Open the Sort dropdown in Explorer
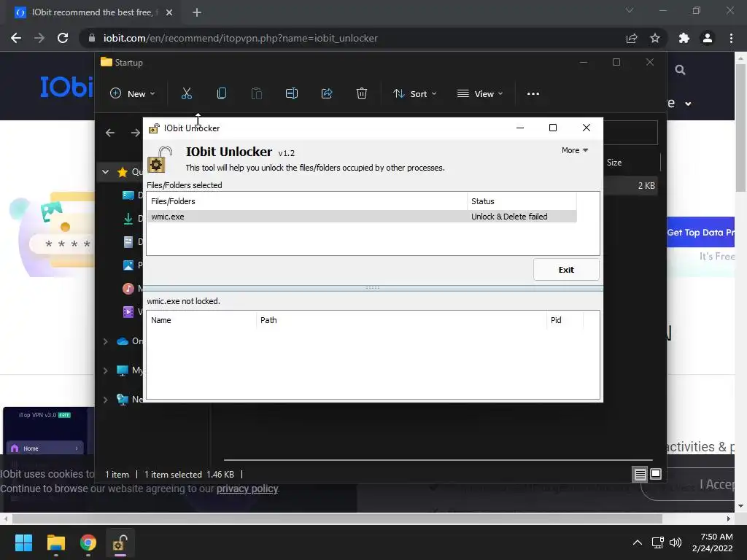This screenshot has width=747, height=560. 414,94
